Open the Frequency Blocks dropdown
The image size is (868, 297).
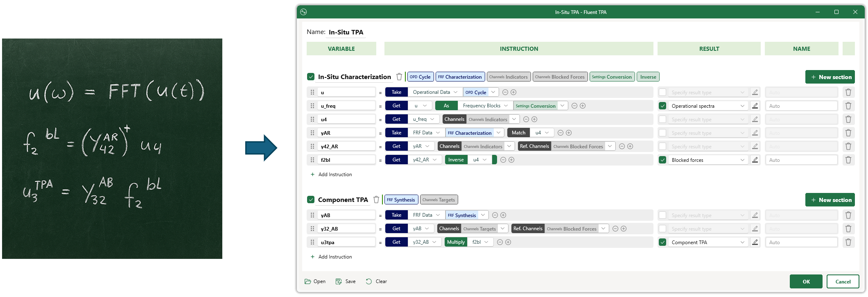(x=485, y=106)
